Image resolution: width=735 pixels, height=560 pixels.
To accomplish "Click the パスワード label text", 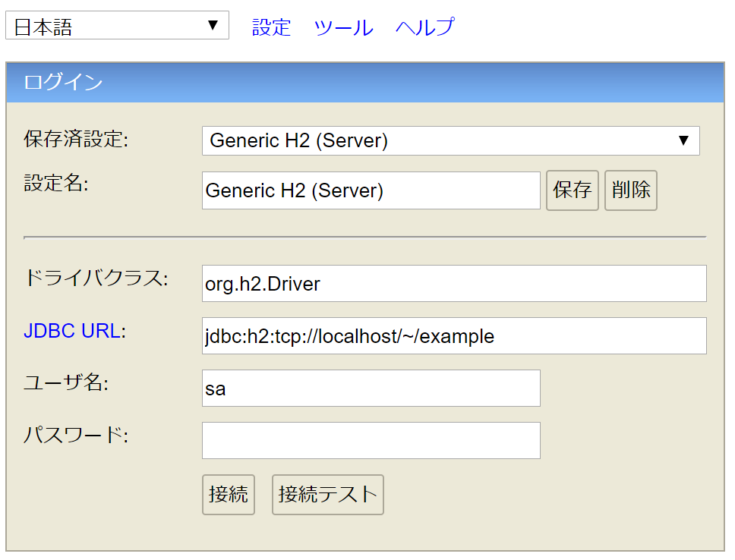I will point(75,436).
